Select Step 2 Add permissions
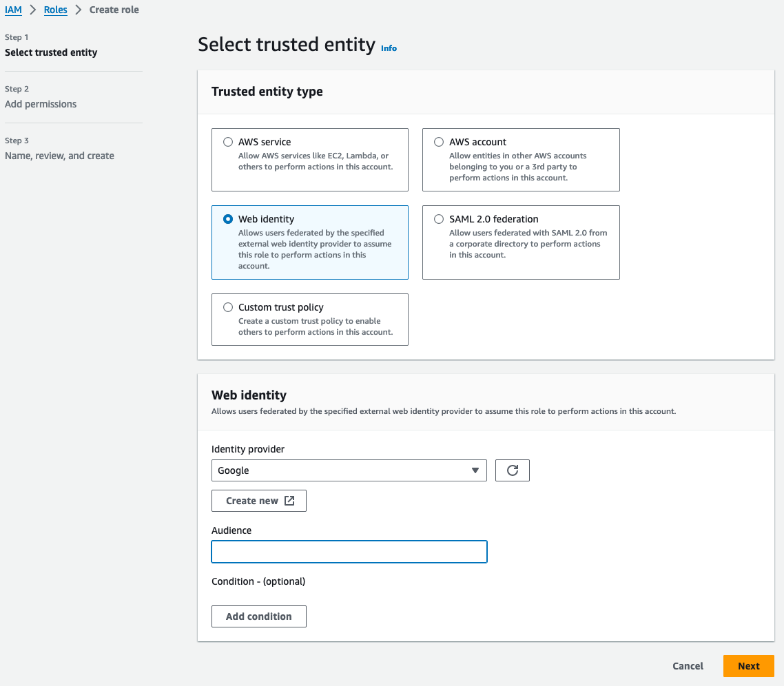The image size is (784, 686). pos(41,104)
